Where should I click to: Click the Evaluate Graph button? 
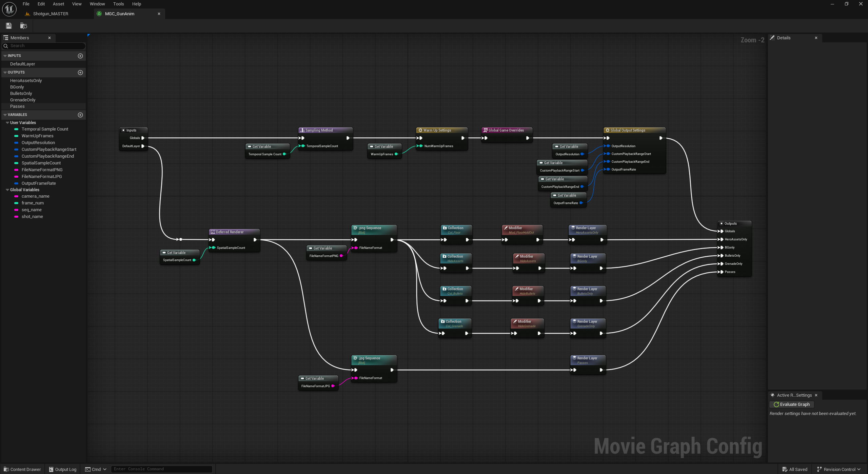click(x=791, y=404)
